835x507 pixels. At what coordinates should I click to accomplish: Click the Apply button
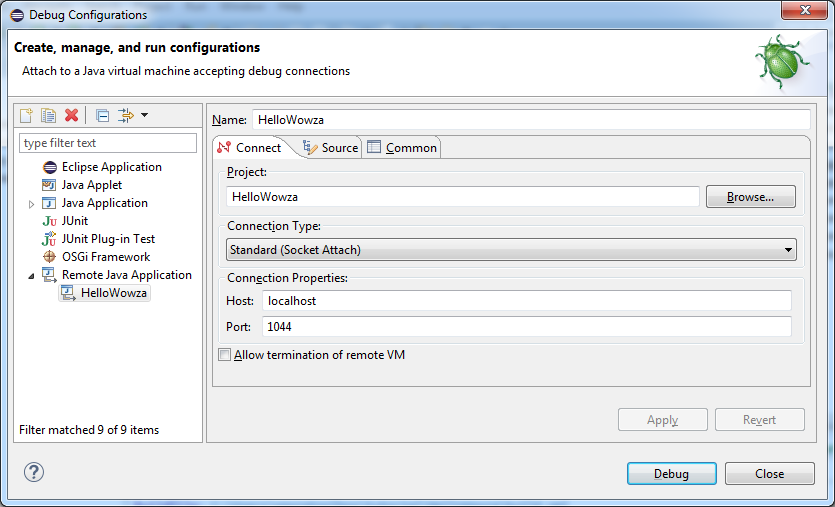tap(662, 420)
